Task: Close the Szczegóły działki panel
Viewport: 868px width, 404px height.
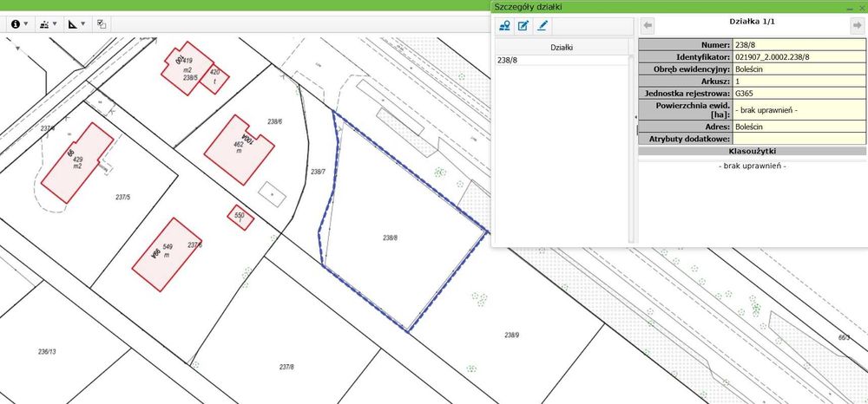Action: pyautogui.click(x=861, y=9)
